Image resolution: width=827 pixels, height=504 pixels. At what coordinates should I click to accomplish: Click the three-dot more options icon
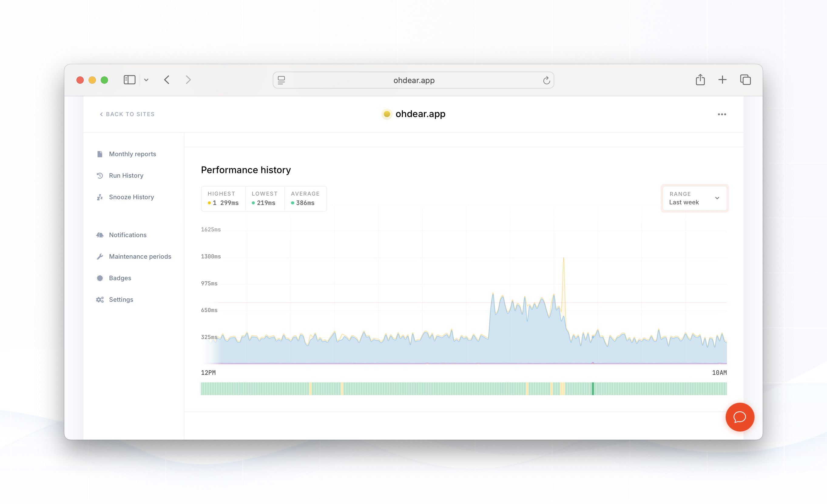tap(722, 114)
